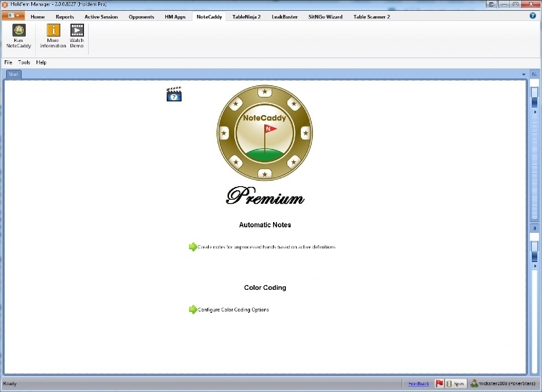Click the video help clapperboard icon
This screenshot has width=542, height=392.
(174, 94)
